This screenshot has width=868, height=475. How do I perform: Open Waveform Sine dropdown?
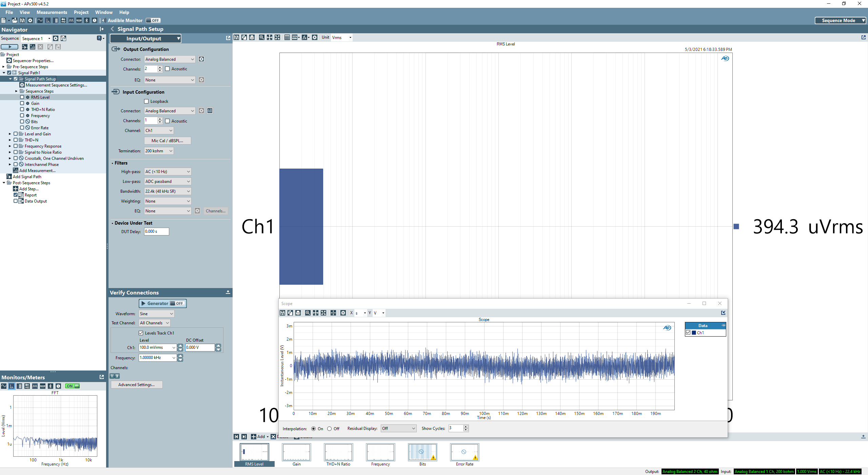[x=156, y=314]
